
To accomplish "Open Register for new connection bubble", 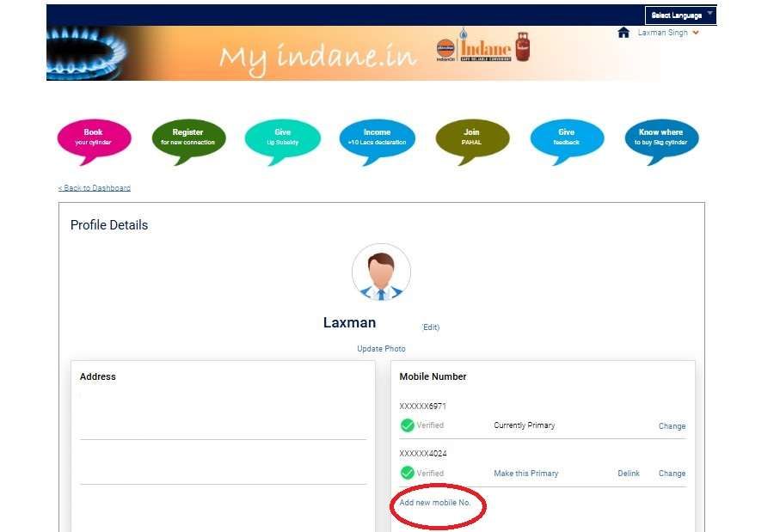I will pyautogui.click(x=188, y=141).
